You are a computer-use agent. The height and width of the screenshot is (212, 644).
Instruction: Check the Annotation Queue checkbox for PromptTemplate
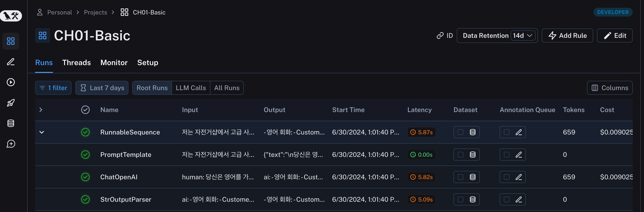click(506, 155)
